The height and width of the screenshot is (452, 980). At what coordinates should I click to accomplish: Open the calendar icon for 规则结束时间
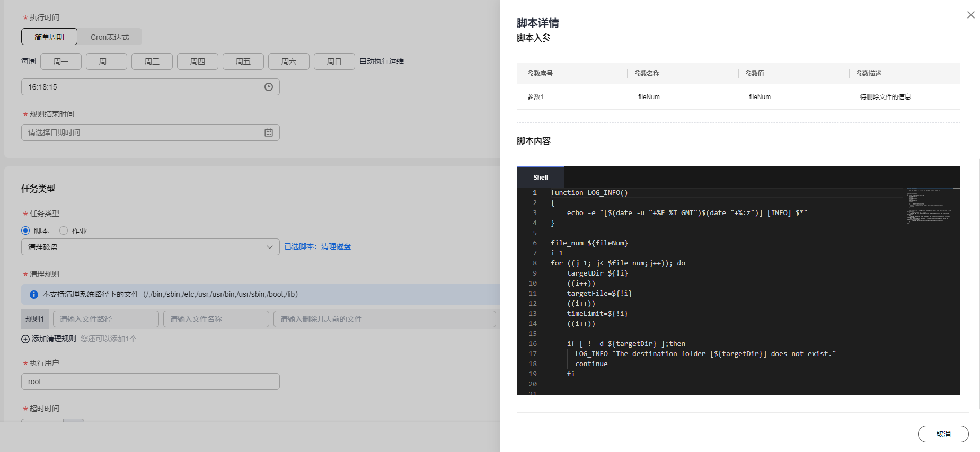click(269, 132)
